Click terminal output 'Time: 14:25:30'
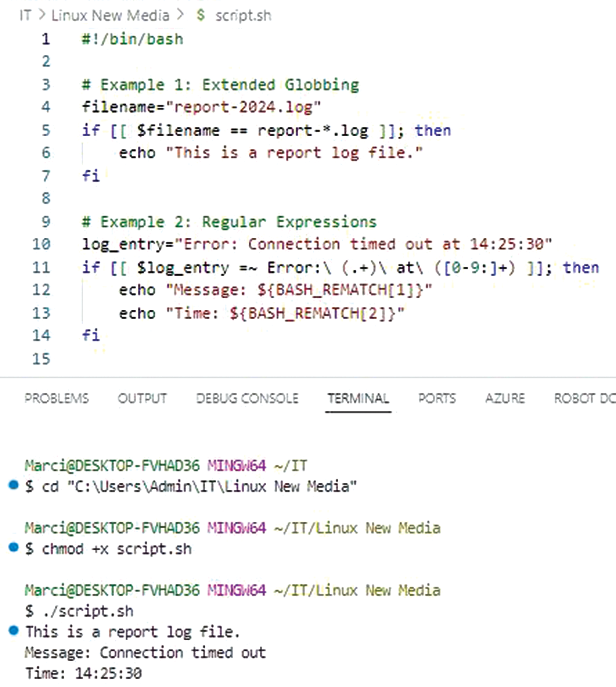This screenshot has width=616, height=687. pyautogui.click(x=83, y=673)
